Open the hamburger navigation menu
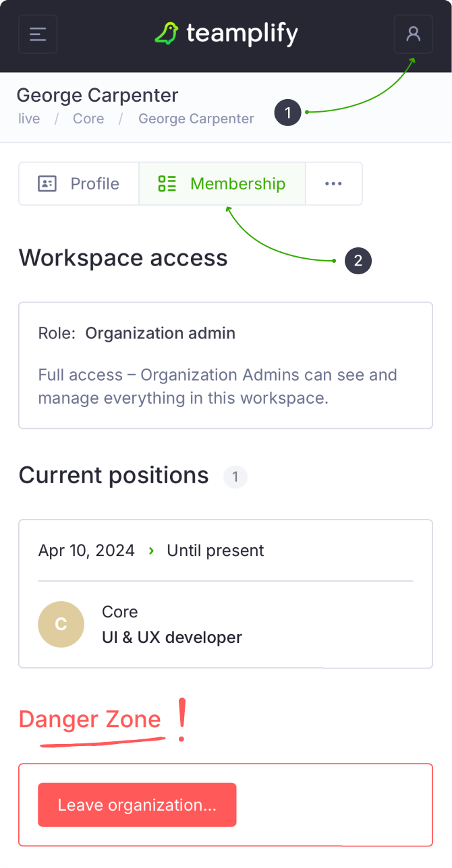The image size is (452, 868). (x=38, y=34)
